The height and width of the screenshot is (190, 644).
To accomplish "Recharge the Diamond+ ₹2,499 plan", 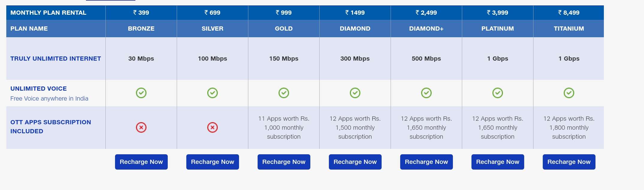I will point(426,162).
